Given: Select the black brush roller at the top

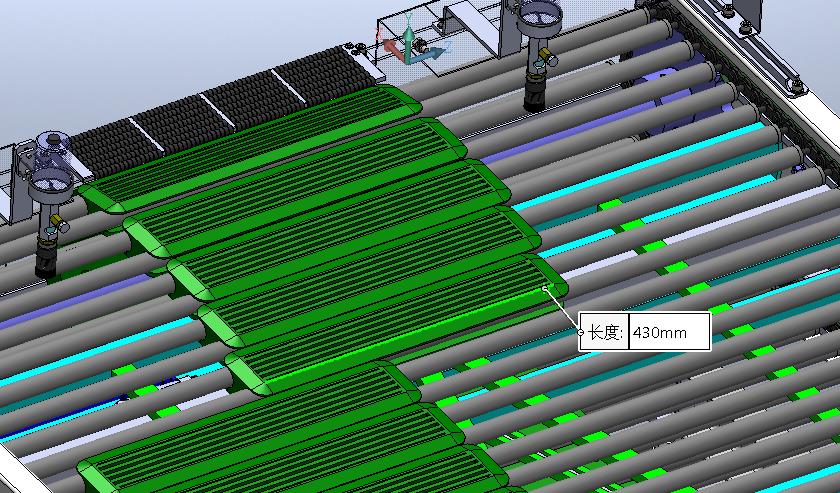Looking at the screenshot, I should coord(225,110).
